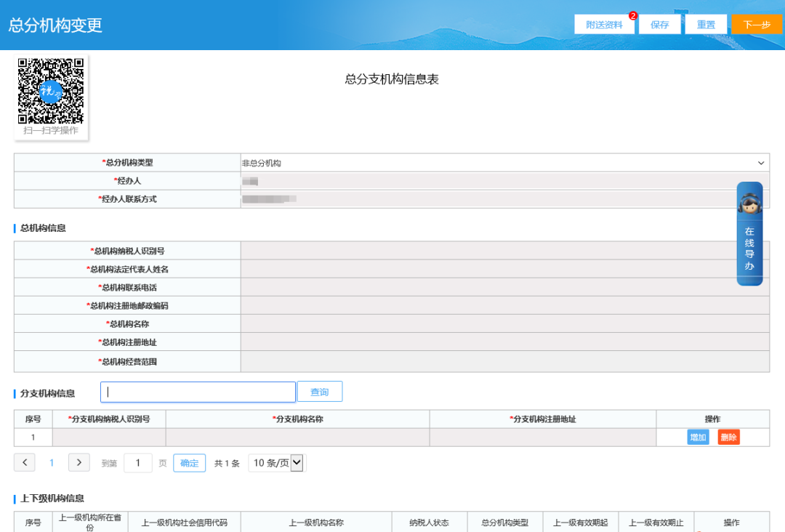This screenshot has width=785, height=532.
Task: Go to the previous page arrow
Action: [x=25, y=462]
